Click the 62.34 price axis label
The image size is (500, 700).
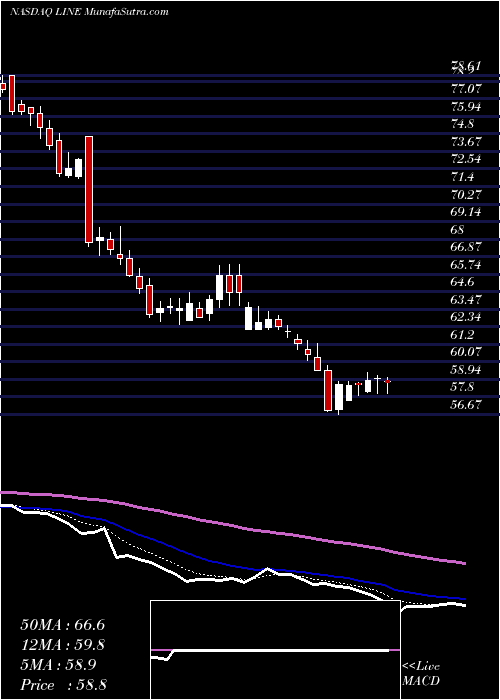pos(467,317)
